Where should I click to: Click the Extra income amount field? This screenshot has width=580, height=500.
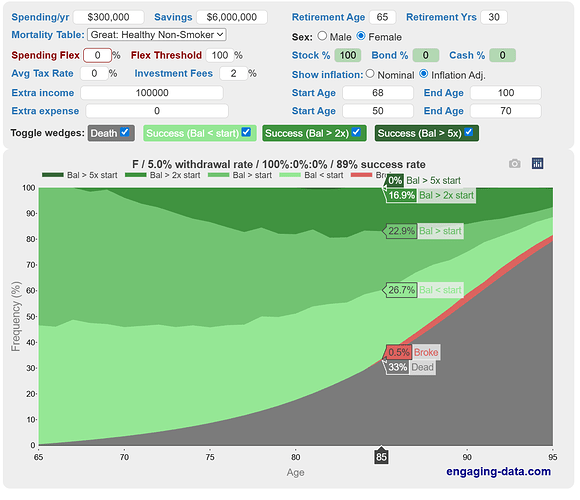(152, 92)
